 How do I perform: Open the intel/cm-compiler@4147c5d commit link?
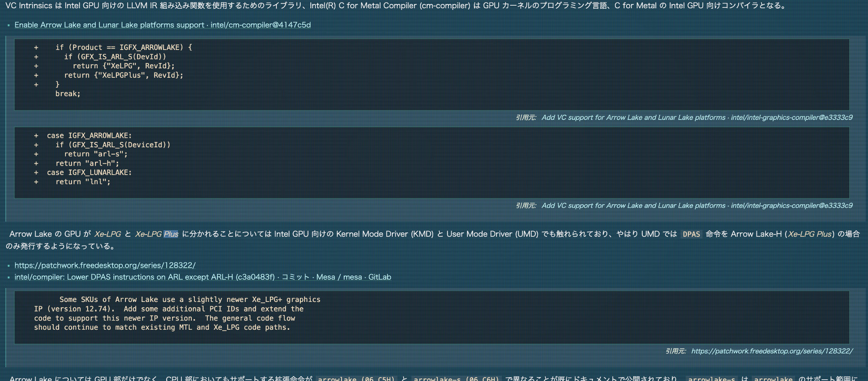pyautogui.click(x=162, y=25)
